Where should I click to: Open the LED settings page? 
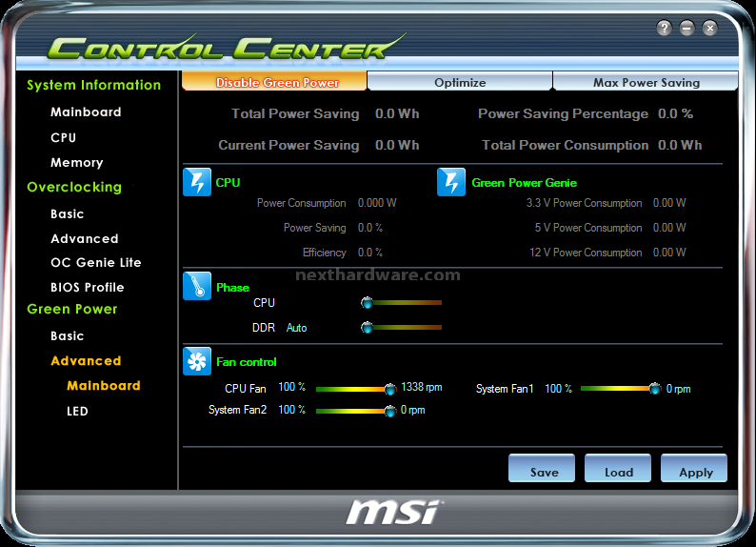pyautogui.click(x=77, y=411)
